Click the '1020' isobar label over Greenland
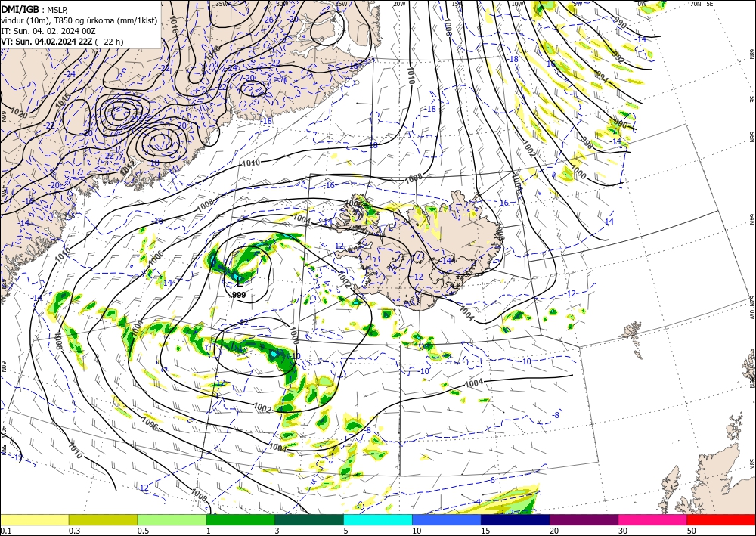Viewport: 756px width, 536px height. click(20, 113)
